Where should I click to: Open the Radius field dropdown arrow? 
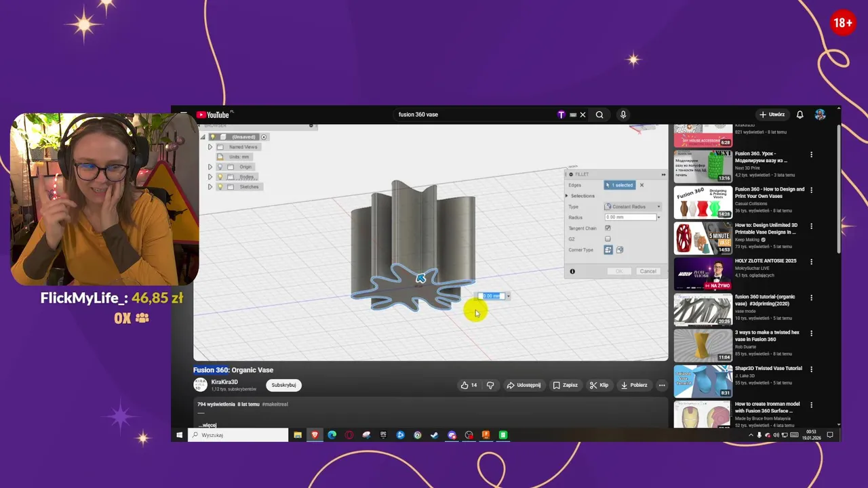[x=658, y=217]
